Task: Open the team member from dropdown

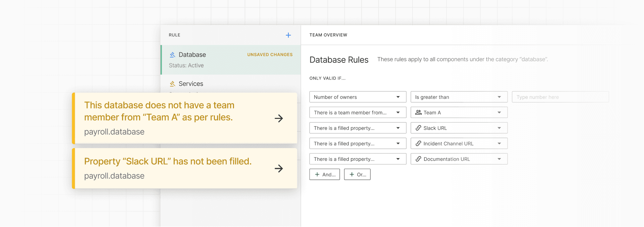Action: point(358,112)
